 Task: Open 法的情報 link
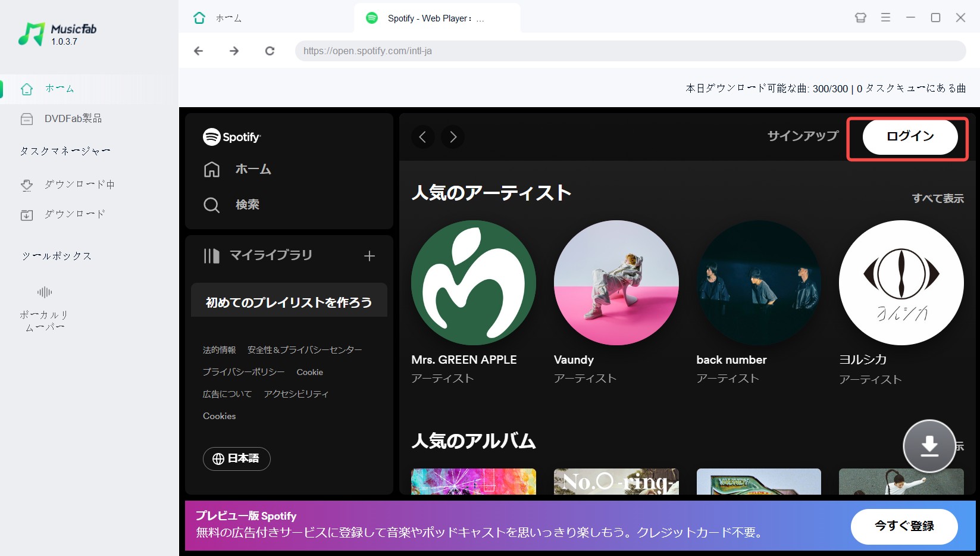point(219,350)
